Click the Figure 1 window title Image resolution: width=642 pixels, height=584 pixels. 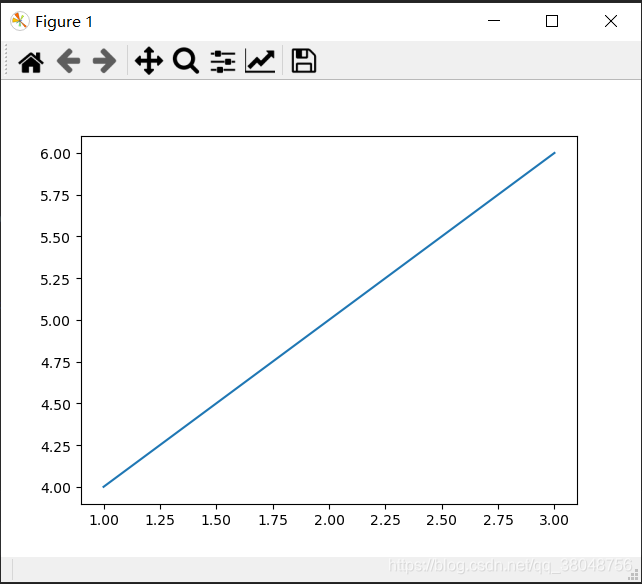click(x=64, y=22)
